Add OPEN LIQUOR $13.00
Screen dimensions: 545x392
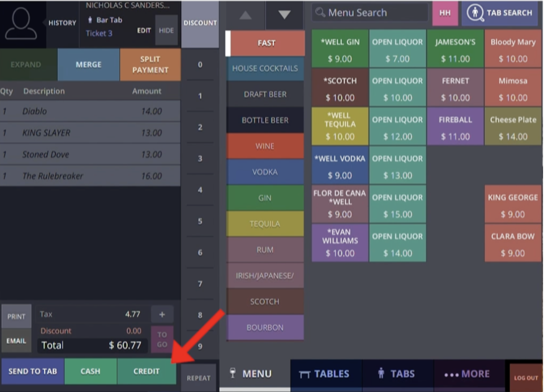point(398,165)
